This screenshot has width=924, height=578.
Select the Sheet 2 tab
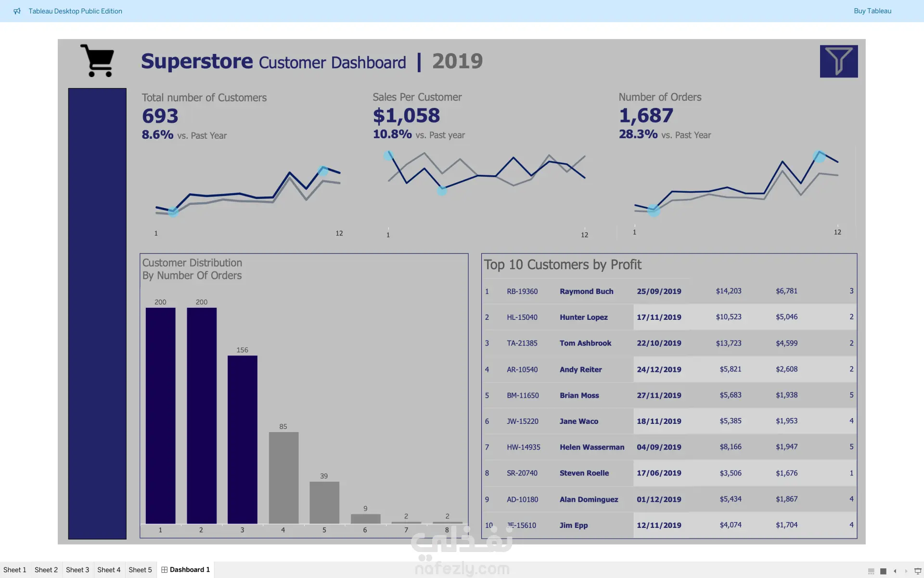46,570
